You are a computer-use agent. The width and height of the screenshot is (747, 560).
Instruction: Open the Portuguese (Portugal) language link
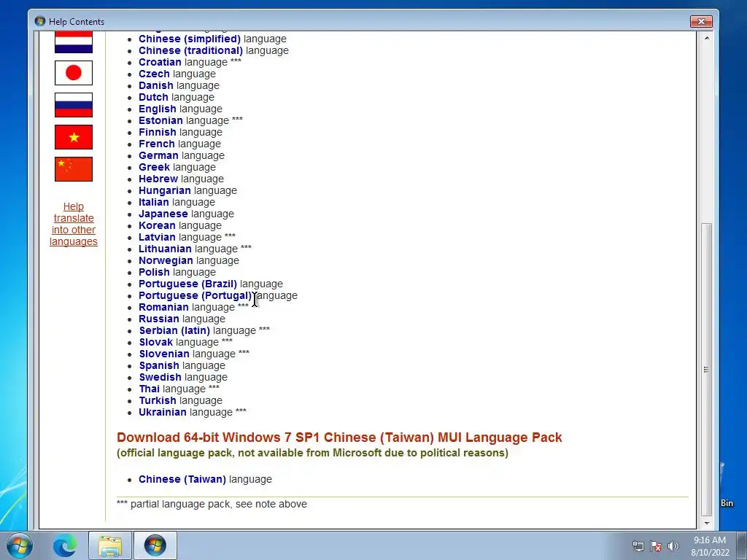click(x=196, y=295)
